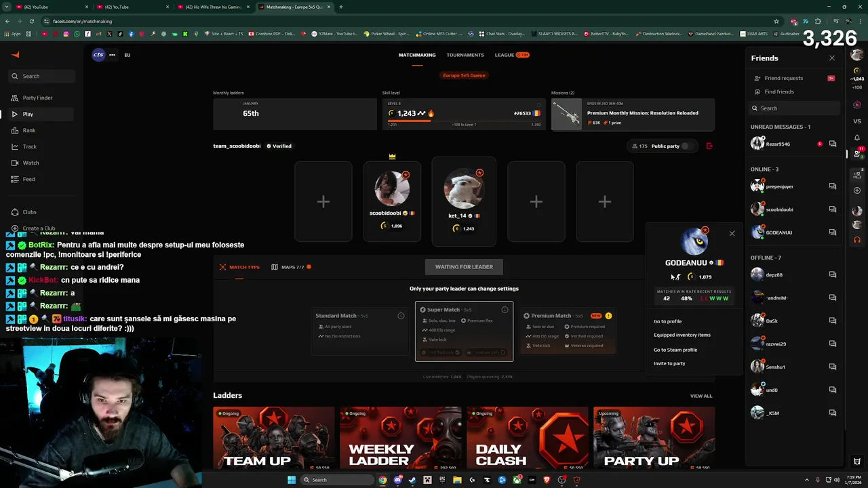Click Premium Match warning icon
Image resolution: width=868 pixels, height=488 pixels.
click(x=608, y=316)
